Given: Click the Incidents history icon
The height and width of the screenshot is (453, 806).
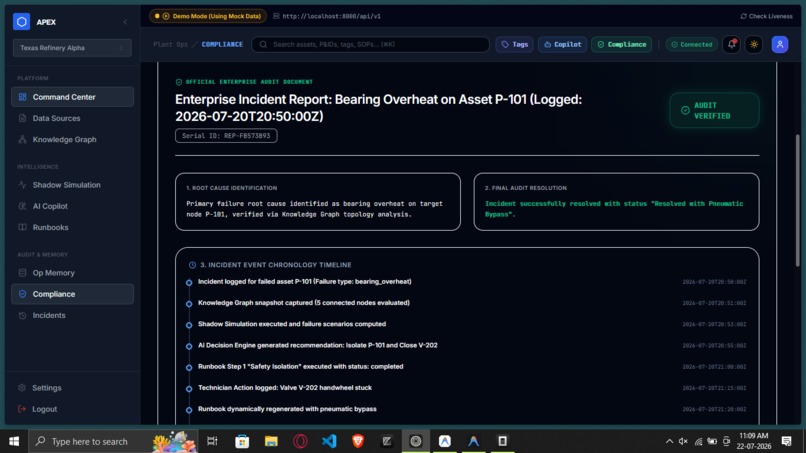Looking at the screenshot, I should 22,315.
